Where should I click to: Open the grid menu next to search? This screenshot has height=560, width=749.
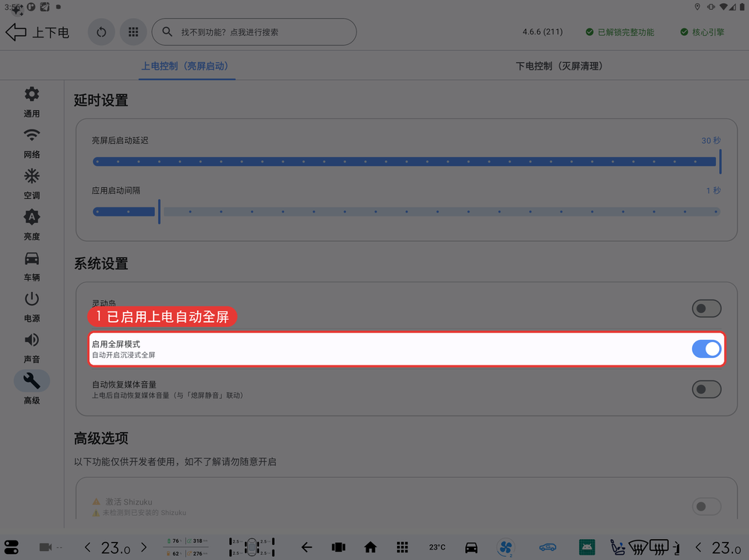(133, 32)
